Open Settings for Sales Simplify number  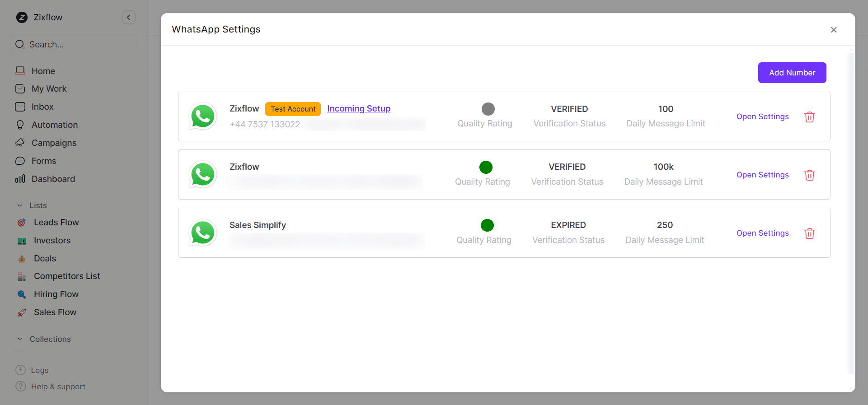(762, 233)
